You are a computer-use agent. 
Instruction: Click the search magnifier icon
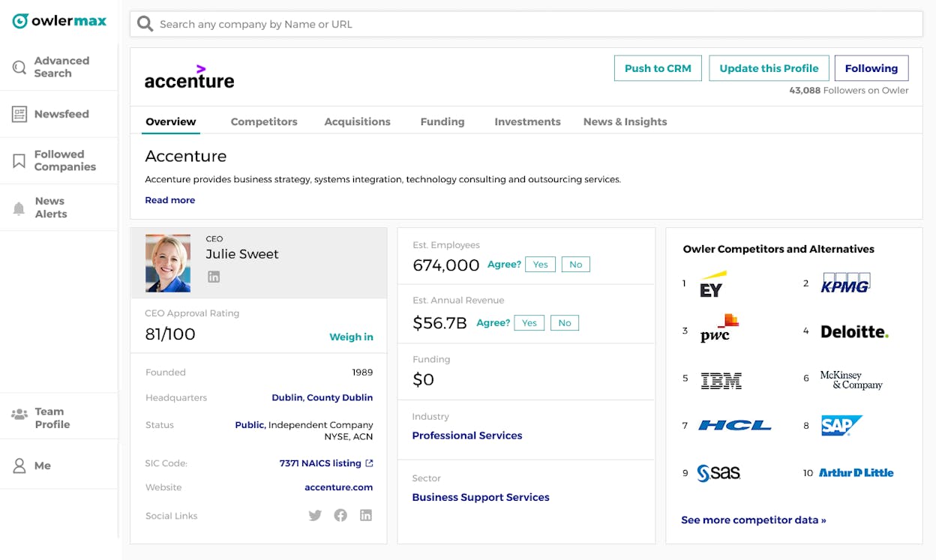tap(145, 24)
